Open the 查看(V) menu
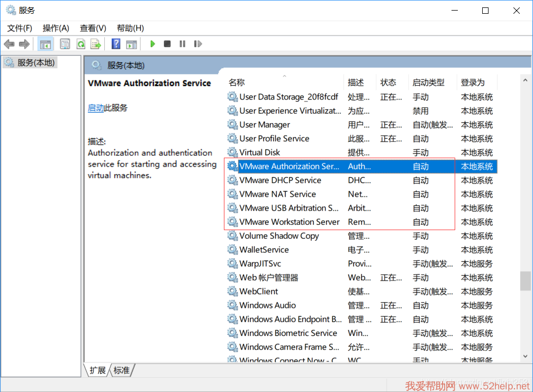The height and width of the screenshot is (392, 533). (x=93, y=28)
